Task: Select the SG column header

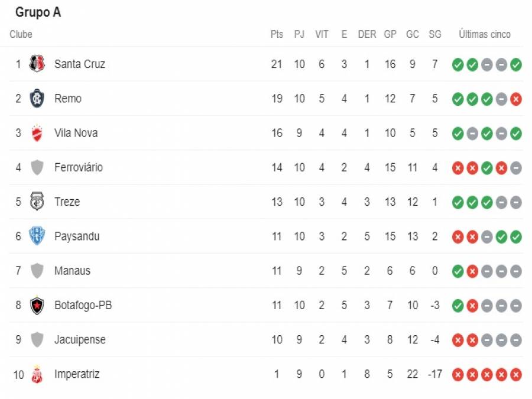Action: tap(435, 34)
